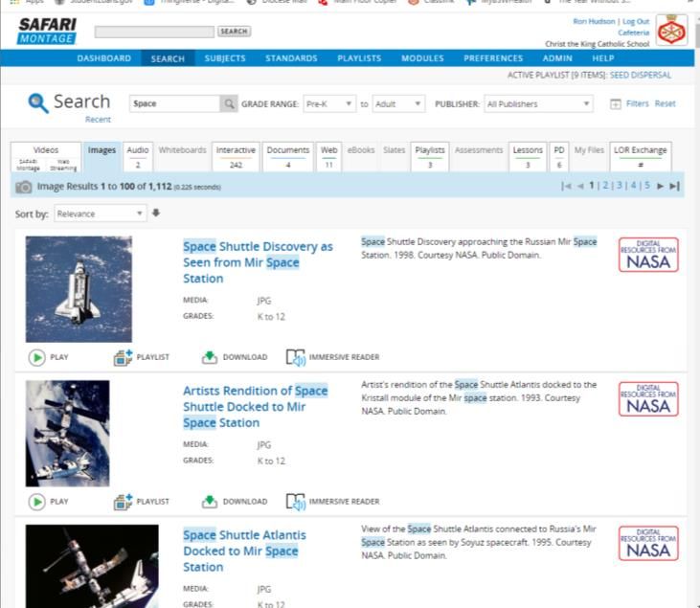
Task: Open the Subjects menu
Action: pos(225,58)
